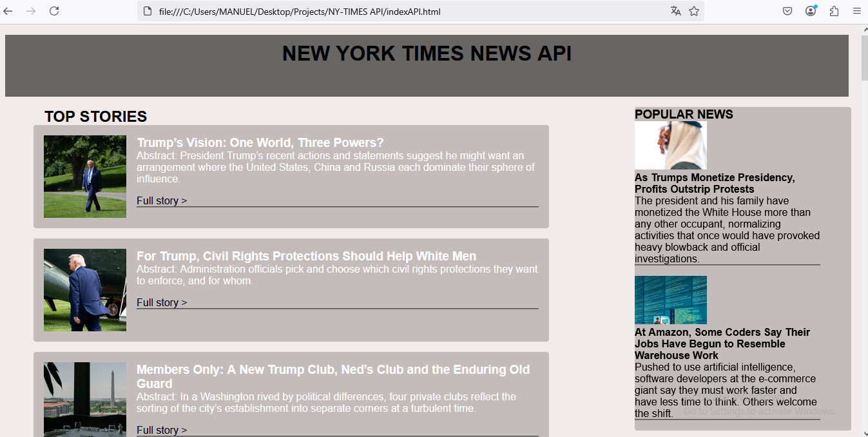Reload the page with the refresh icon
Image resolution: width=868 pixels, height=437 pixels.
[x=54, y=11]
